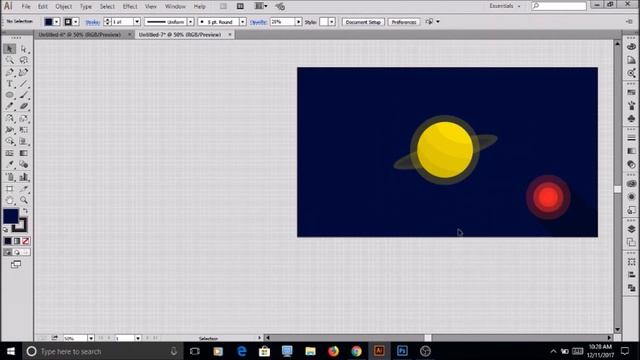Screen dimensions: 640x360
Task: Switch fill to solid Color mode
Action: (8, 241)
